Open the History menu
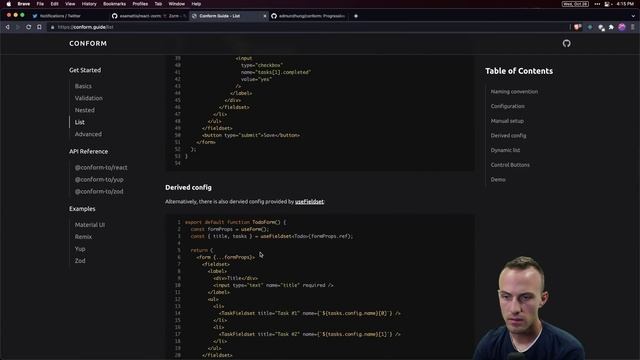This screenshot has width=640, height=360. tap(89, 4)
